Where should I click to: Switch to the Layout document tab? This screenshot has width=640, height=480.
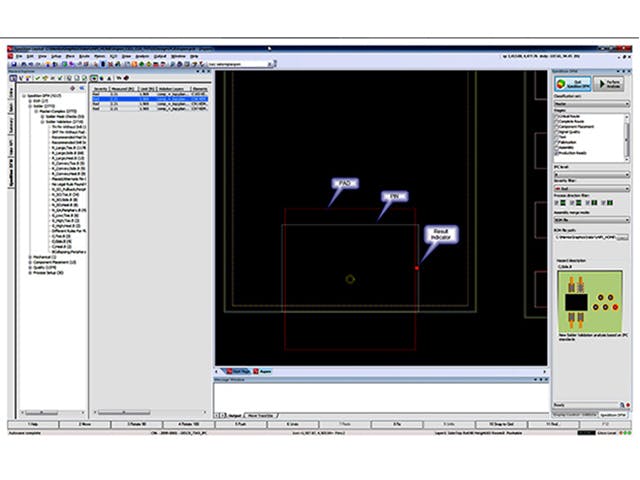click(262, 371)
